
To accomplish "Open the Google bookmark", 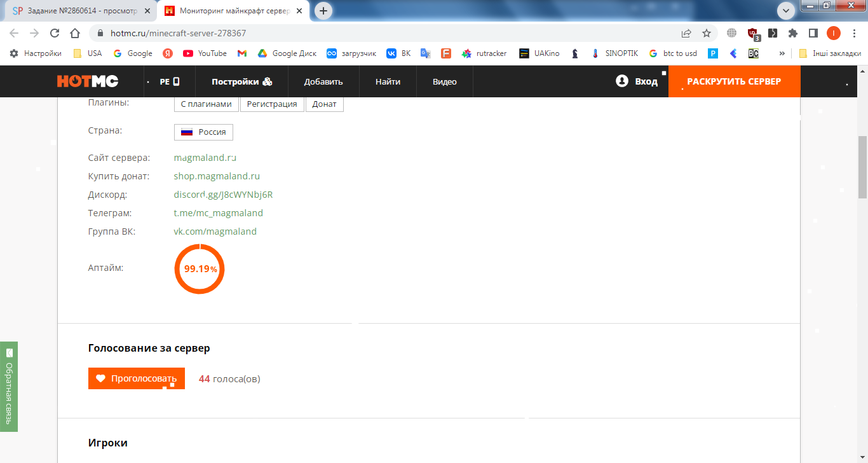I will click(x=133, y=53).
